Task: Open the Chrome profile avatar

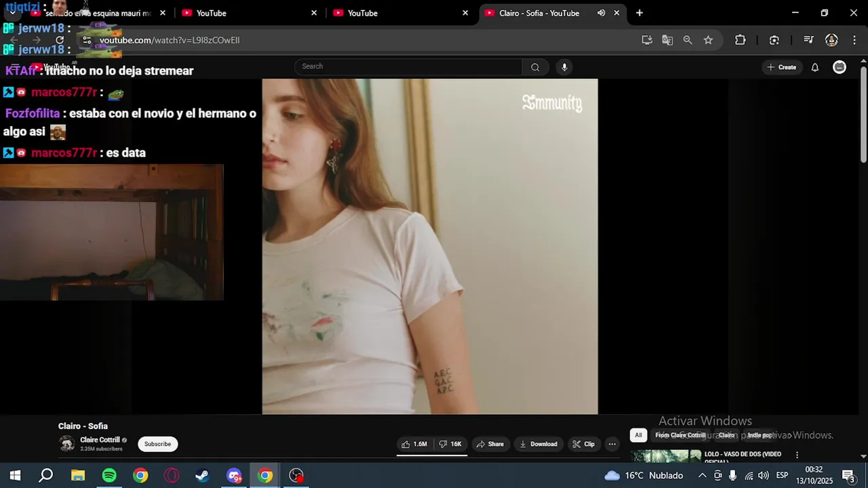Action: [x=831, y=40]
